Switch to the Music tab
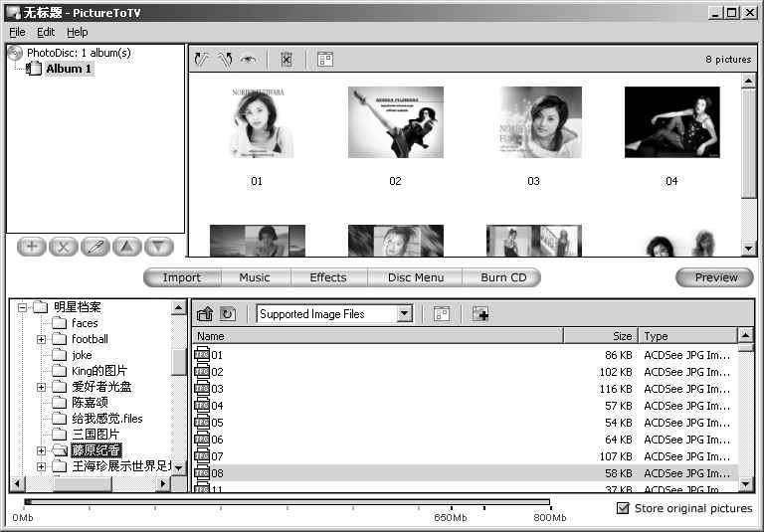This screenshot has width=764, height=532. 255,277
